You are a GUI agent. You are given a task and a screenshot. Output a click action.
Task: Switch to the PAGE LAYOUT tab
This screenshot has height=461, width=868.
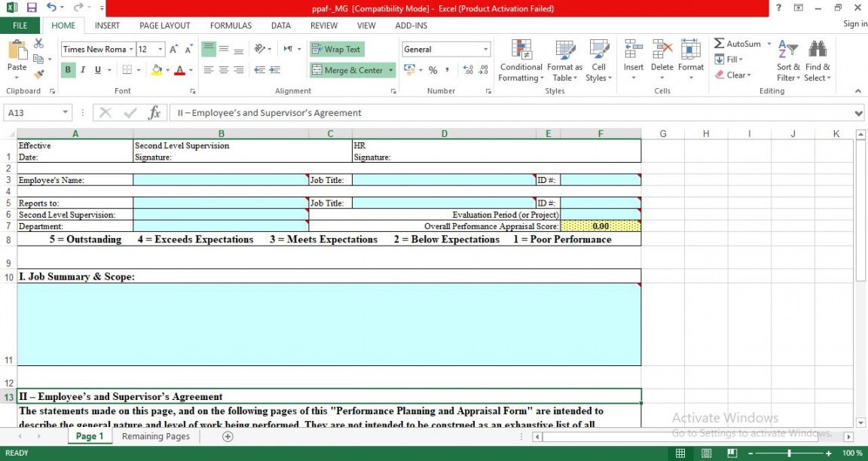(x=164, y=26)
